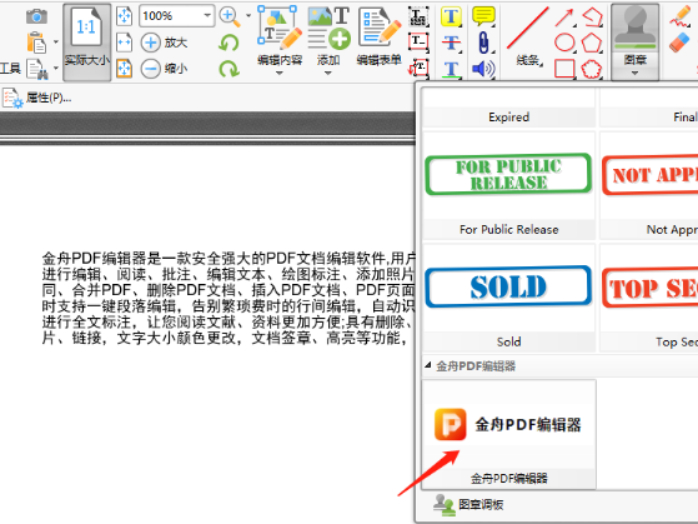Select the pencil drawing tool
The height and width of the screenshot is (524, 698).
coord(681,17)
